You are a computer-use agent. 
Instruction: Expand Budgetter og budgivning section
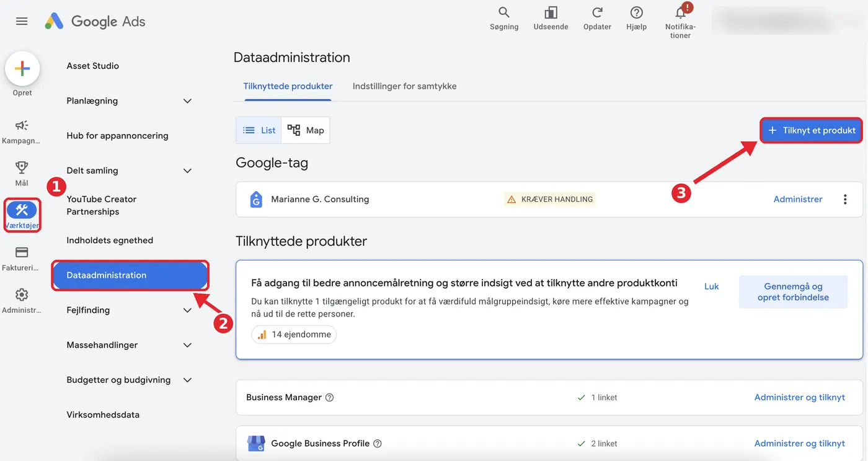click(187, 380)
